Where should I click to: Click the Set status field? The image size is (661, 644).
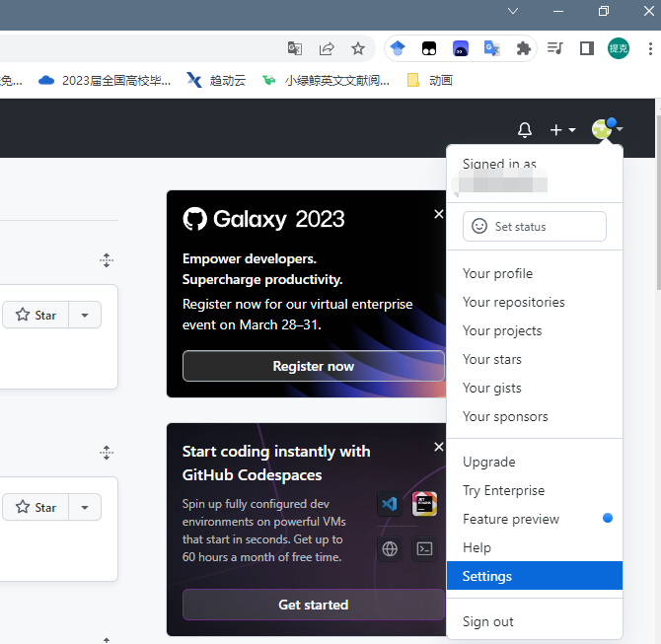coord(534,226)
